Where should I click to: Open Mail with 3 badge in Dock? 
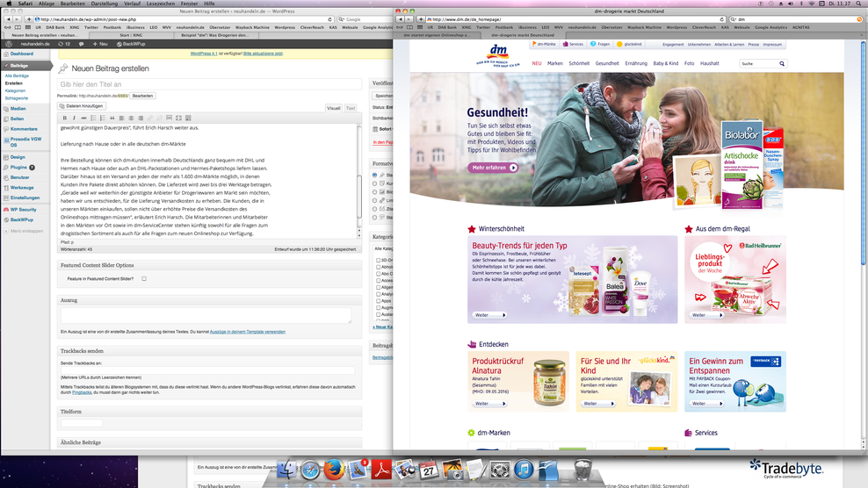(x=358, y=470)
